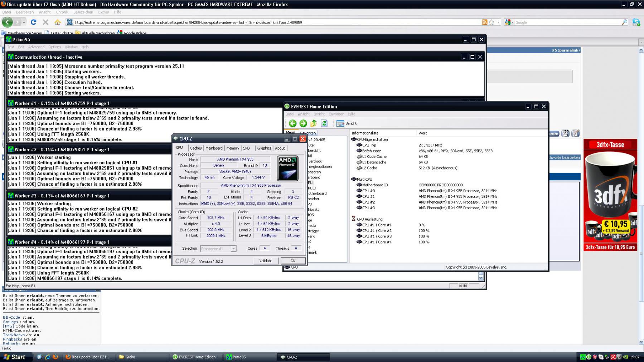Click OK button in CPU-Z
This screenshot has width=644, height=362.
(x=293, y=261)
